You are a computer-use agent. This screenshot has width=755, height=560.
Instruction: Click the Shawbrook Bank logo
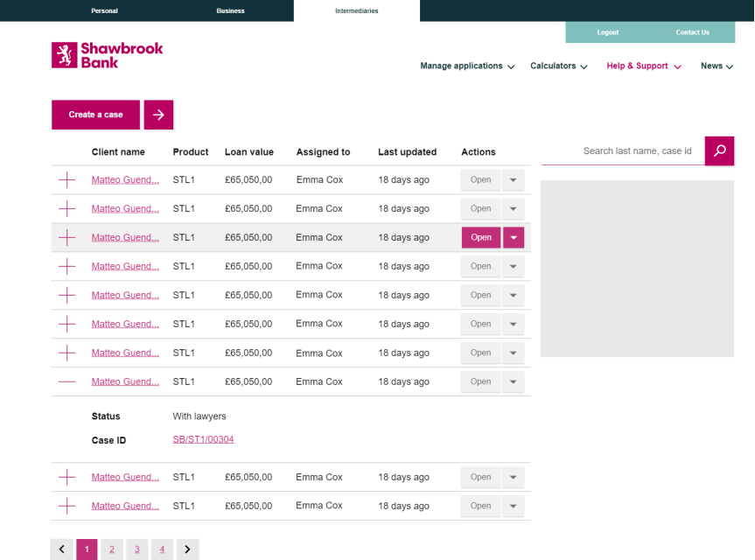click(x=107, y=55)
